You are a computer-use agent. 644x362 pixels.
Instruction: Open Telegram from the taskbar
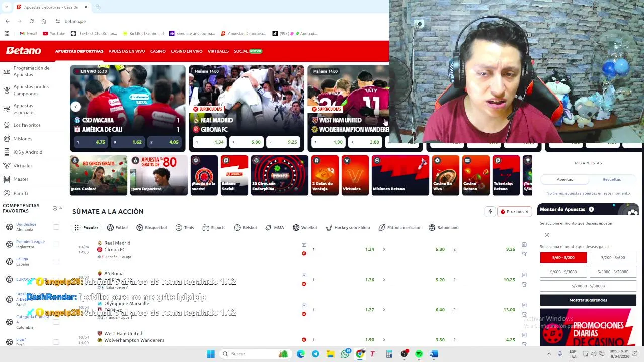point(315,354)
